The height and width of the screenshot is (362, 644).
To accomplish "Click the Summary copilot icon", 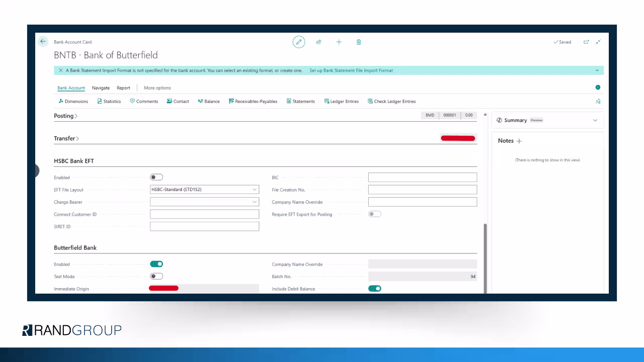I will point(499,120).
